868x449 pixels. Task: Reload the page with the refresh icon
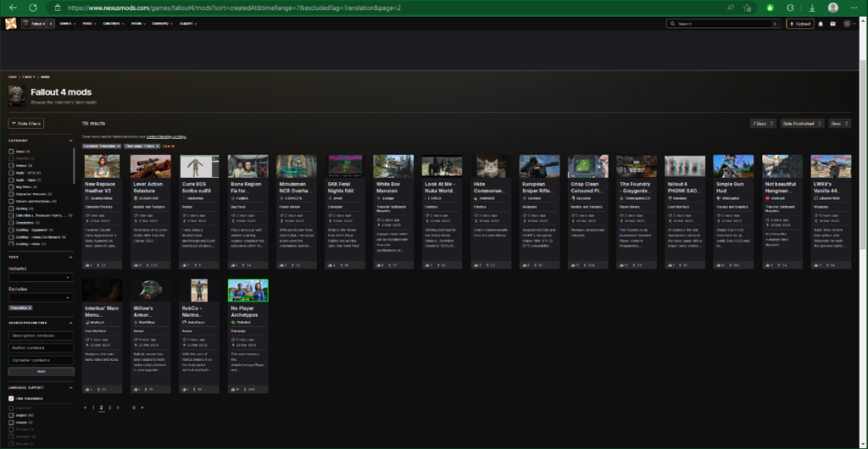(33, 8)
